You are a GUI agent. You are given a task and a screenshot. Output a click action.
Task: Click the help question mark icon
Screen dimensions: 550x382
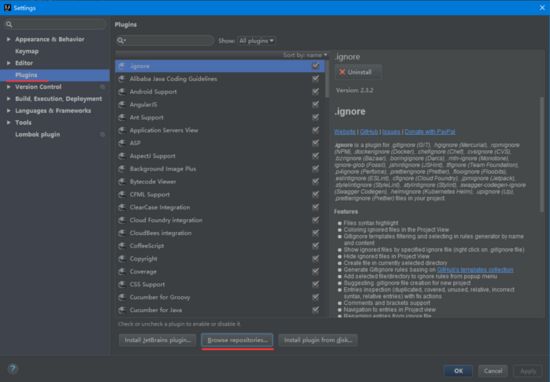(x=13, y=369)
